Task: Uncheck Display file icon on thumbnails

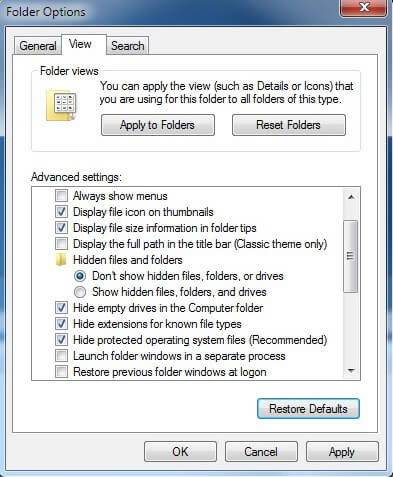Action: [x=61, y=212]
